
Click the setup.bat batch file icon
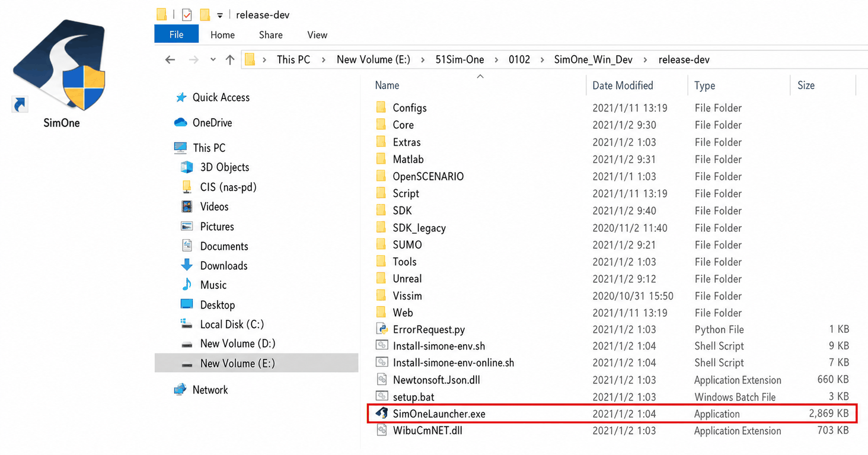(382, 396)
